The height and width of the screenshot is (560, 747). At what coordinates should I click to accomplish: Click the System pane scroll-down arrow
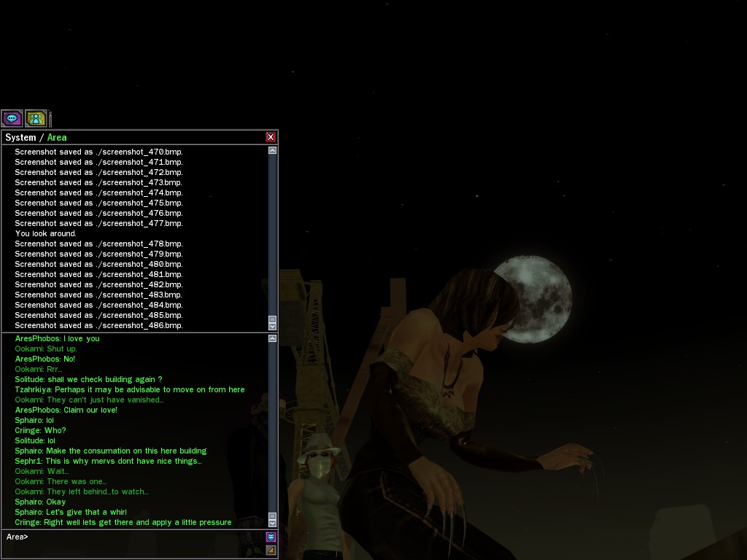click(x=273, y=327)
